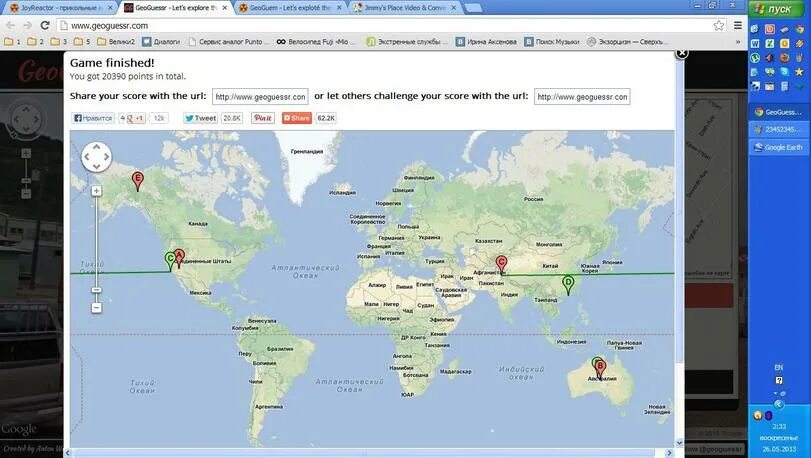Open the yellow star quick launch icon
The width and height of the screenshot is (811, 458).
pos(799,72)
